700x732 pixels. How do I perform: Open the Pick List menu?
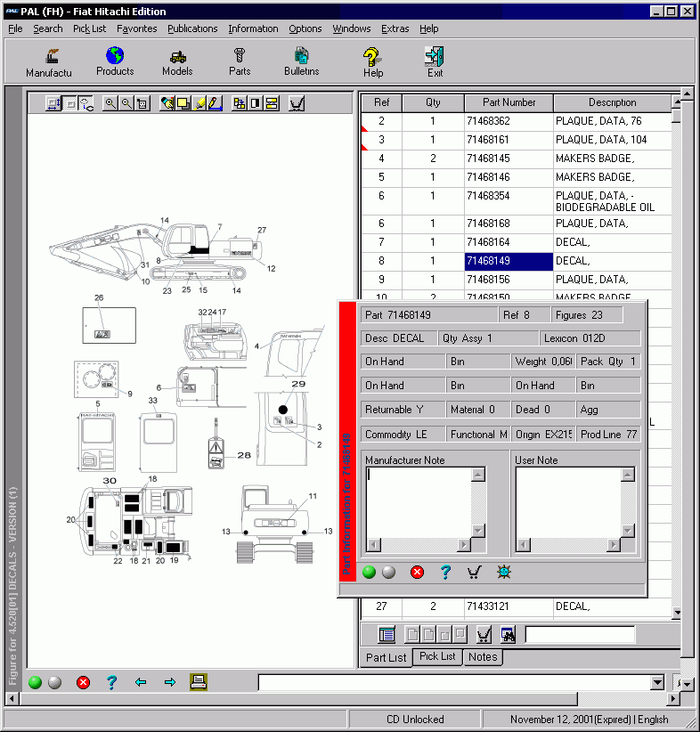tap(90, 29)
